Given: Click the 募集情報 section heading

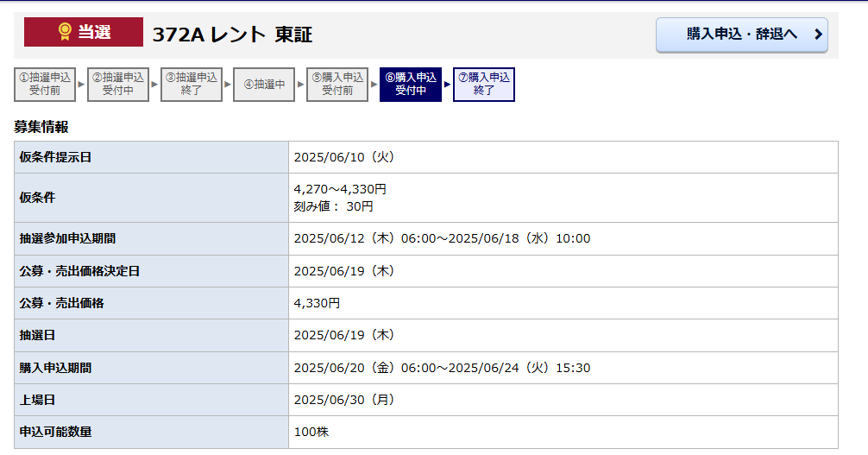Looking at the screenshot, I should [x=41, y=127].
